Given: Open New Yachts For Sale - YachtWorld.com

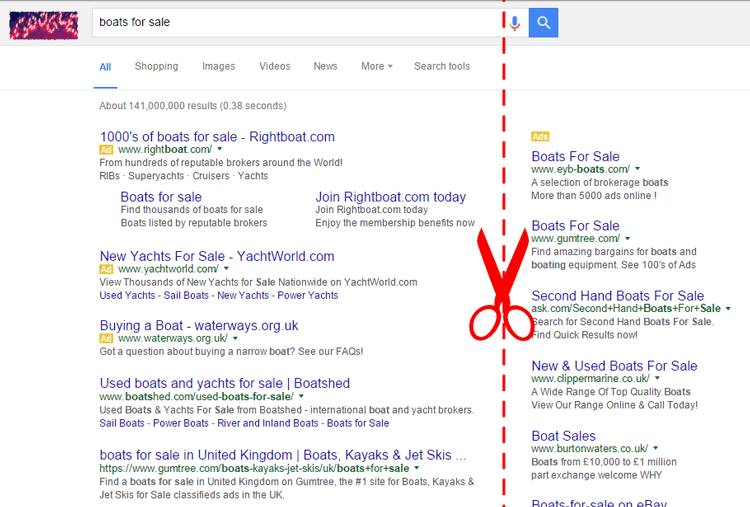Looking at the screenshot, I should [x=217, y=256].
